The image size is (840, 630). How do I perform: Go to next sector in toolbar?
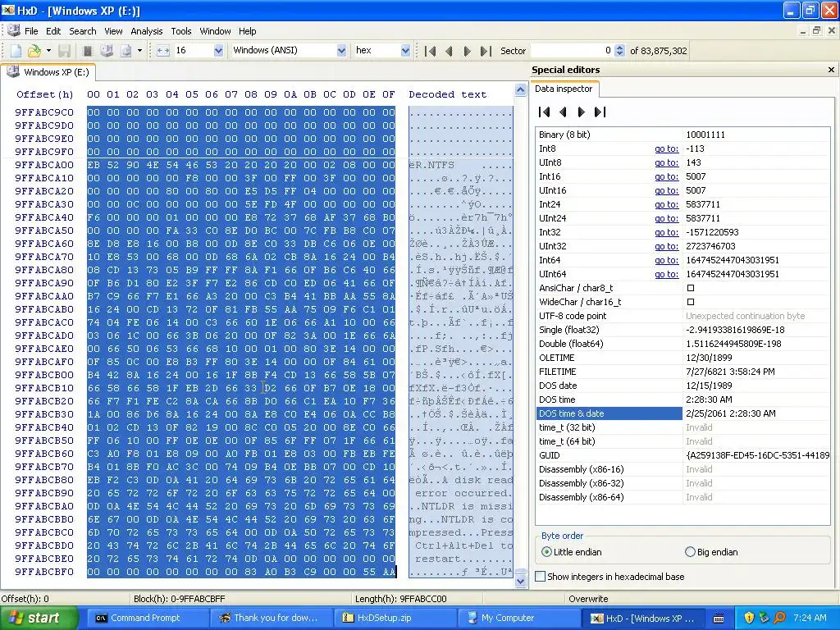point(467,51)
